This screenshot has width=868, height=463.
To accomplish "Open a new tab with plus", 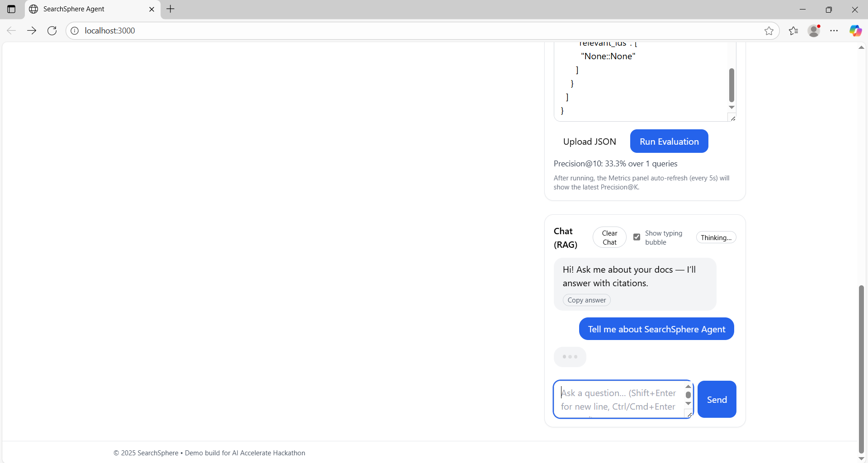I will [170, 9].
